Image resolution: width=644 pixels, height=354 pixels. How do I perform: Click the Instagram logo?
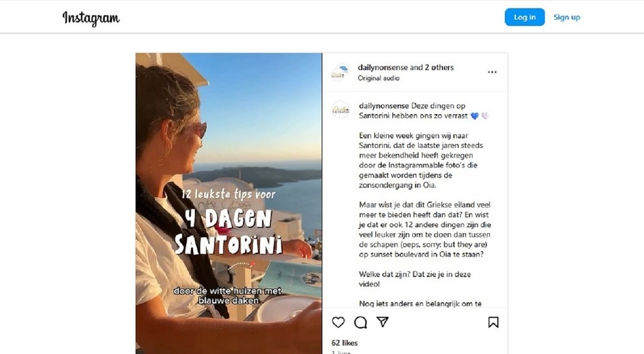pos(91,18)
